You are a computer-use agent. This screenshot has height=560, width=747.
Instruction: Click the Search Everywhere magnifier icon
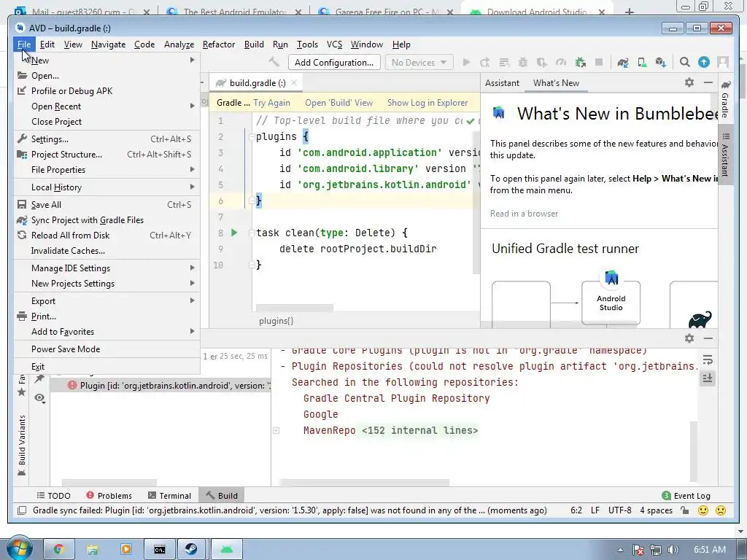point(684,63)
